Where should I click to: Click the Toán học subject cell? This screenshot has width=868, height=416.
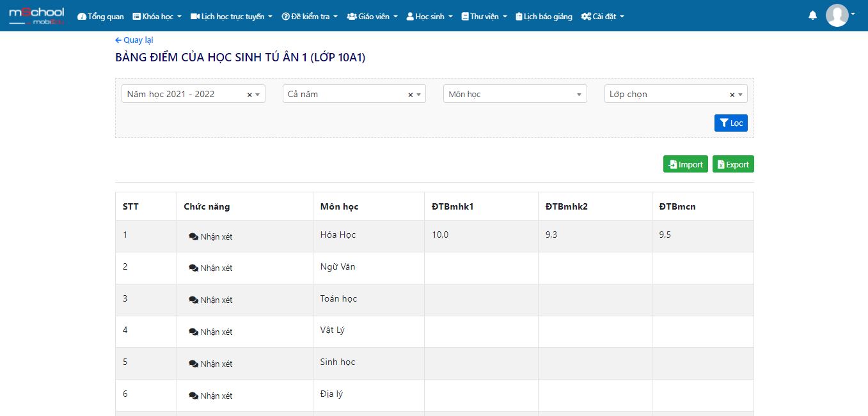click(368, 300)
